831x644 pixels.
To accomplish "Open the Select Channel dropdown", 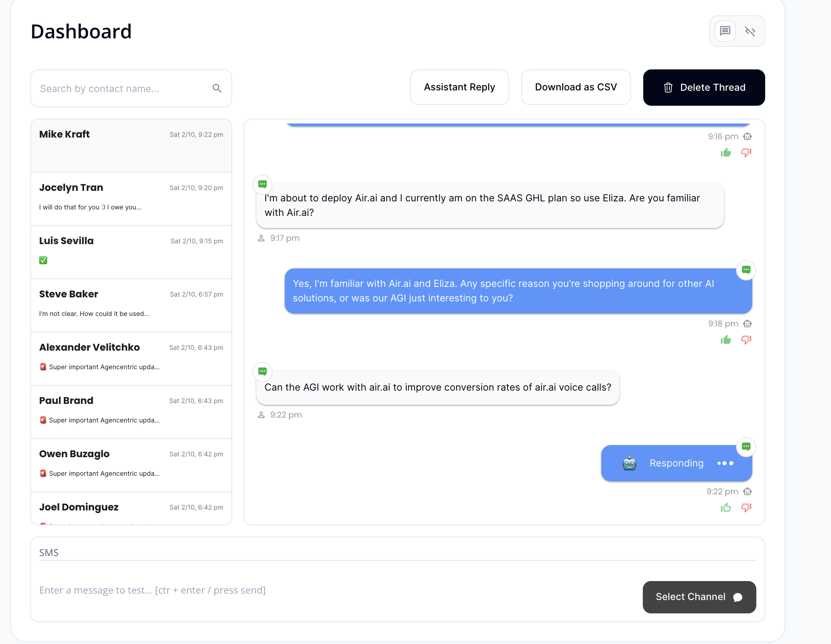I will [x=699, y=597].
